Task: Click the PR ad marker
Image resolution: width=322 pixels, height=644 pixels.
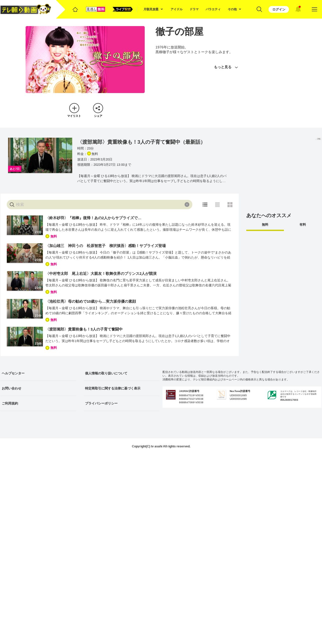Action: 318,139
